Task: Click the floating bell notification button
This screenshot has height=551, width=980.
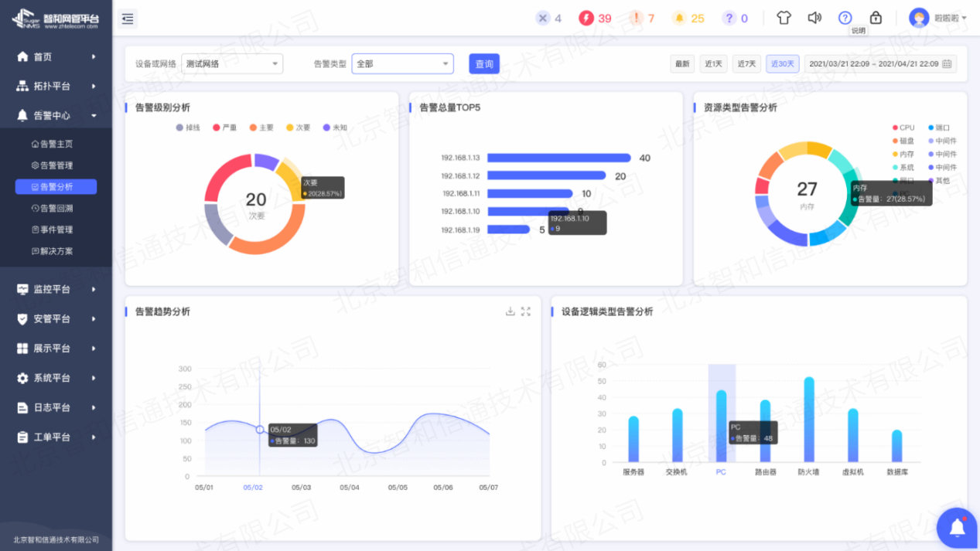Action: (x=957, y=528)
